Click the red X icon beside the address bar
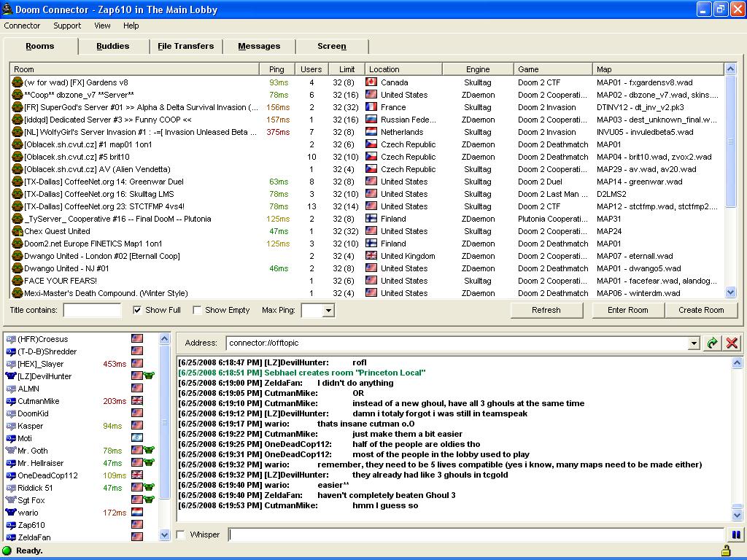The height and width of the screenshot is (560, 747). (x=732, y=343)
